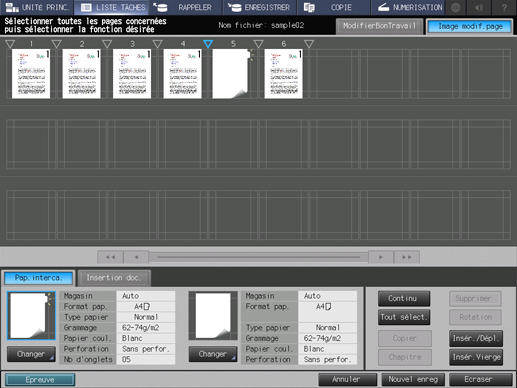Open Changer for the tab paper settings
The image size is (517, 388).
pyautogui.click(x=31, y=354)
